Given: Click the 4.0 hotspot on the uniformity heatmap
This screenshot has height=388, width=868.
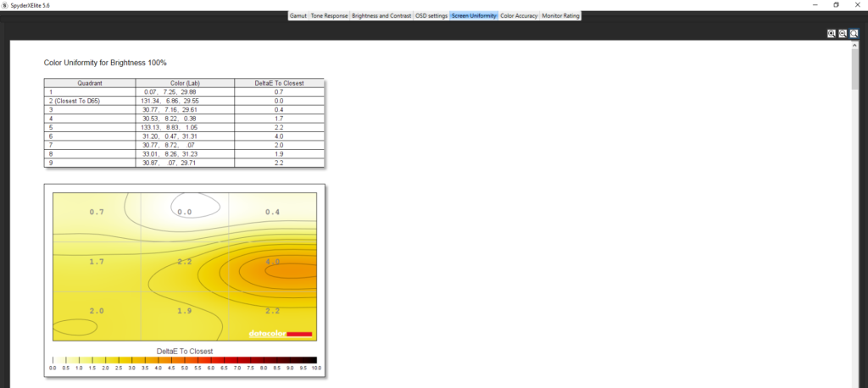Looking at the screenshot, I should (x=273, y=263).
